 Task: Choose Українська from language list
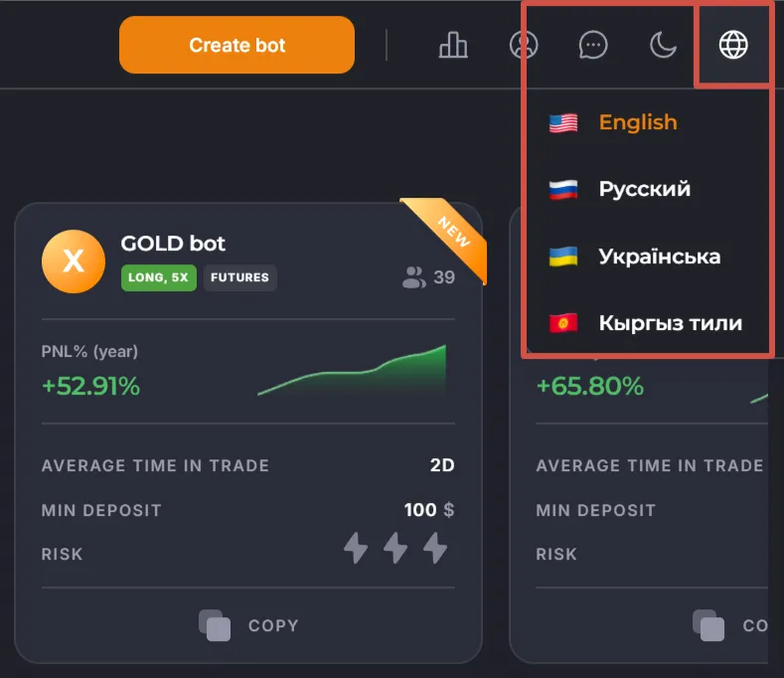click(659, 256)
